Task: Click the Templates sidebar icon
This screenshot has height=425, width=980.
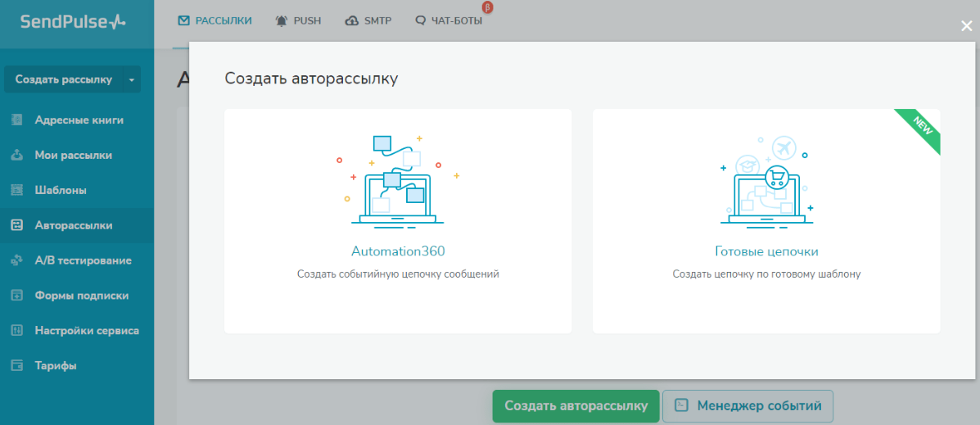Action: [16, 191]
